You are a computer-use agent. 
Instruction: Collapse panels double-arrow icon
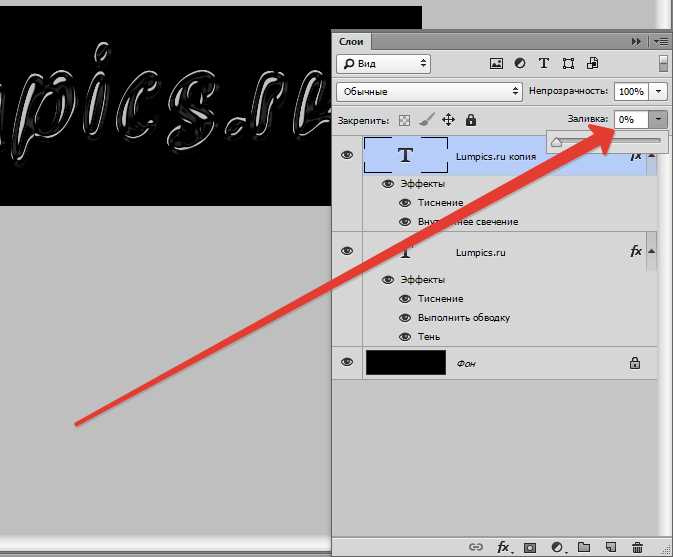tap(636, 42)
